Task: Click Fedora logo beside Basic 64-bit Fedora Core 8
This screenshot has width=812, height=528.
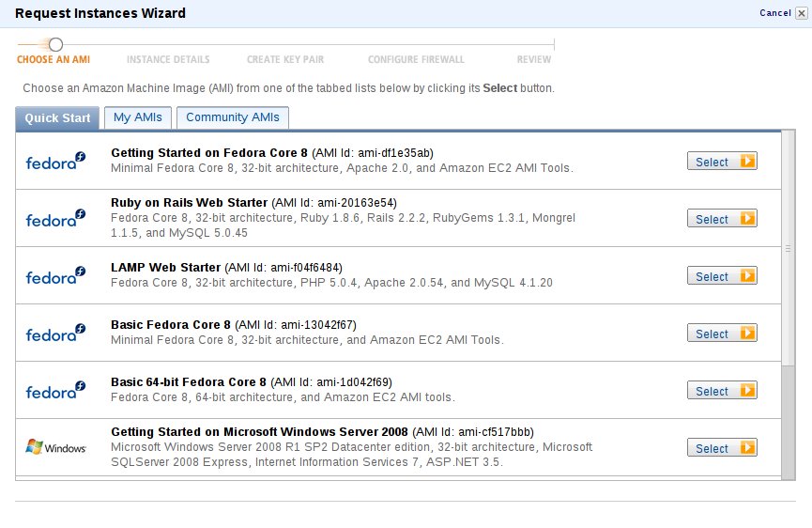Action: [x=55, y=391]
